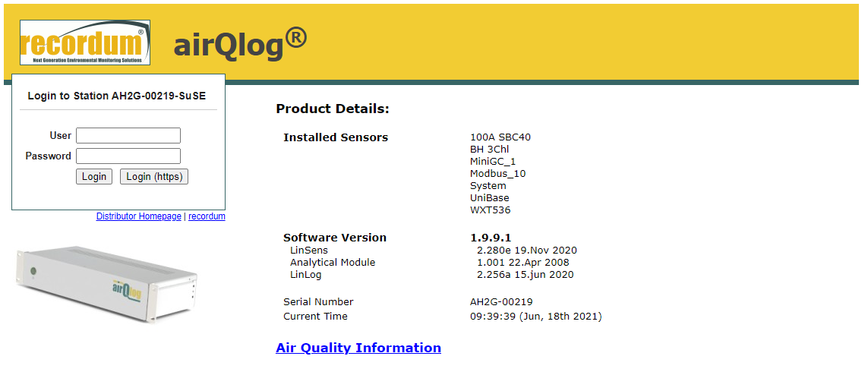868x372 pixels.
Task: Click the serial value 'AH2G-00219'
Action: tap(501, 301)
